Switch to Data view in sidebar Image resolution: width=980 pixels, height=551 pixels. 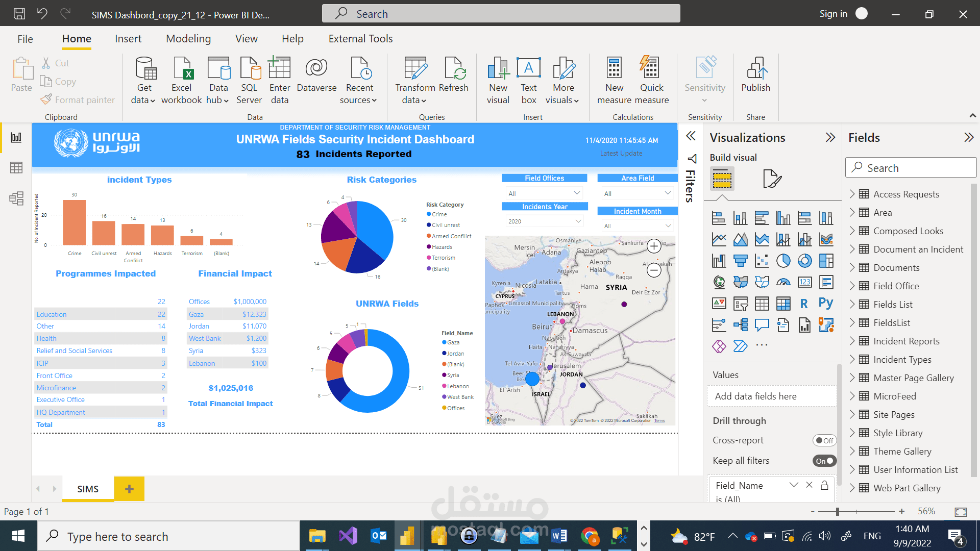16,167
